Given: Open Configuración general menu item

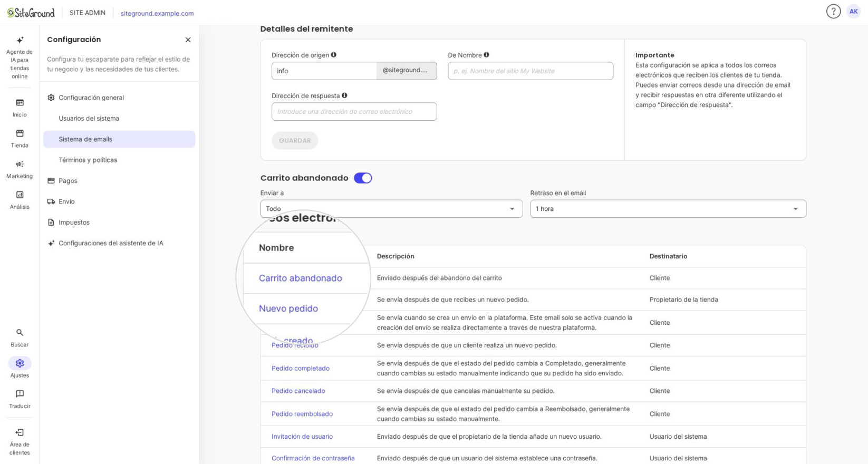Looking at the screenshot, I should [119, 98].
